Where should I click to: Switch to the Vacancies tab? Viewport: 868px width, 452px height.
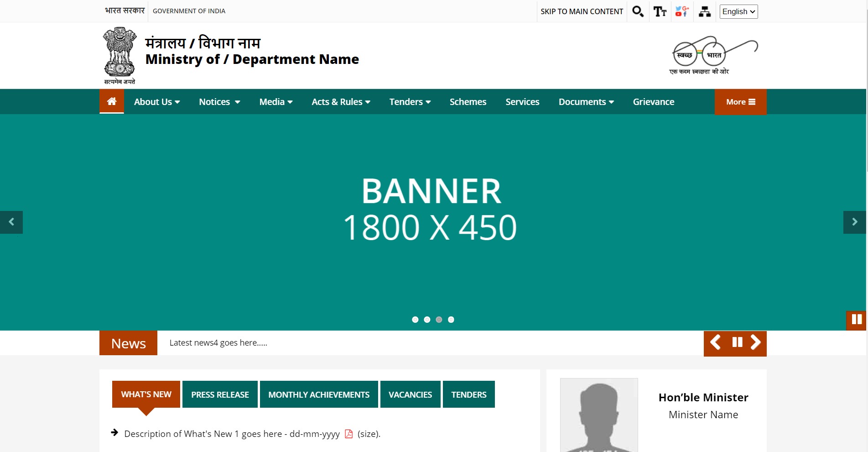410,394
